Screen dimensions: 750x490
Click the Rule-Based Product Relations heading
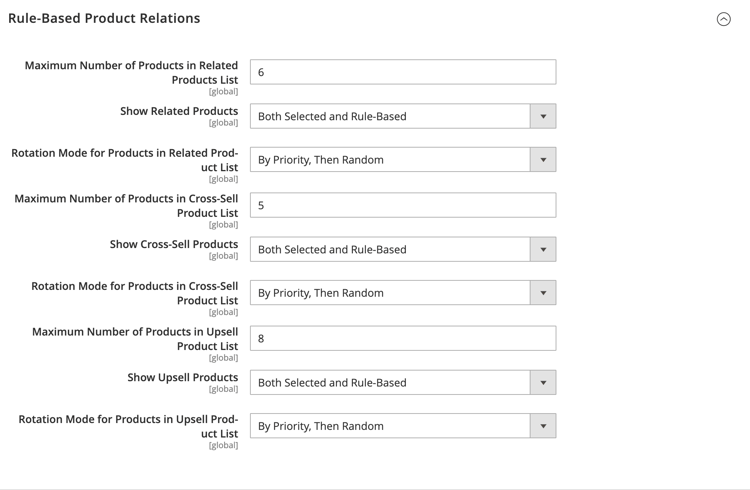(104, 18)
